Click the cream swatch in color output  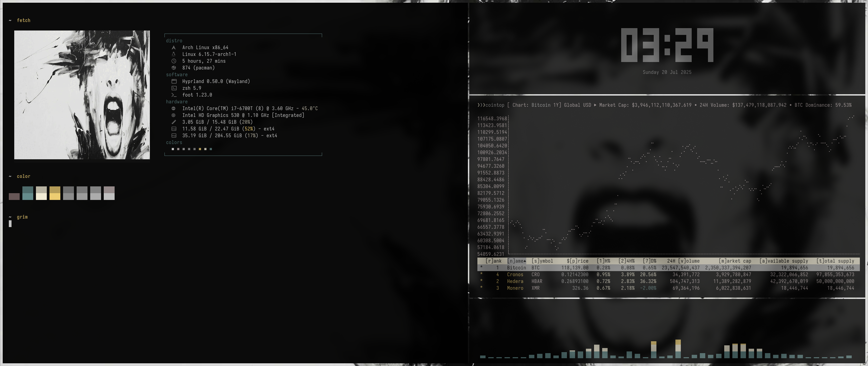pos(41,193)
